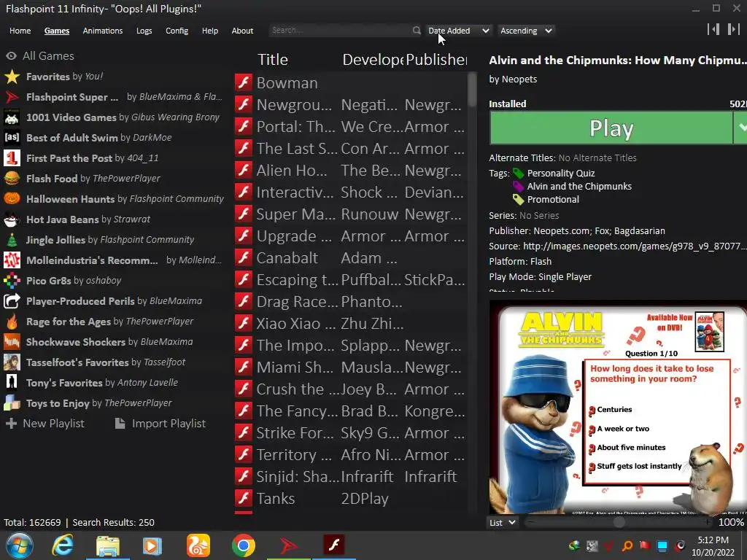This screenshot has height=560, width=747.
Task: Sort by the Title column header
Action: point(273,60)
